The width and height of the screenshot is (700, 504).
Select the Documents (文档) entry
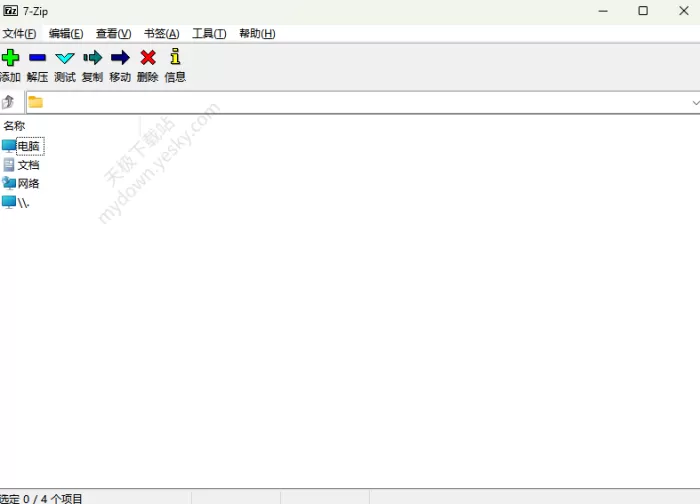21,165
